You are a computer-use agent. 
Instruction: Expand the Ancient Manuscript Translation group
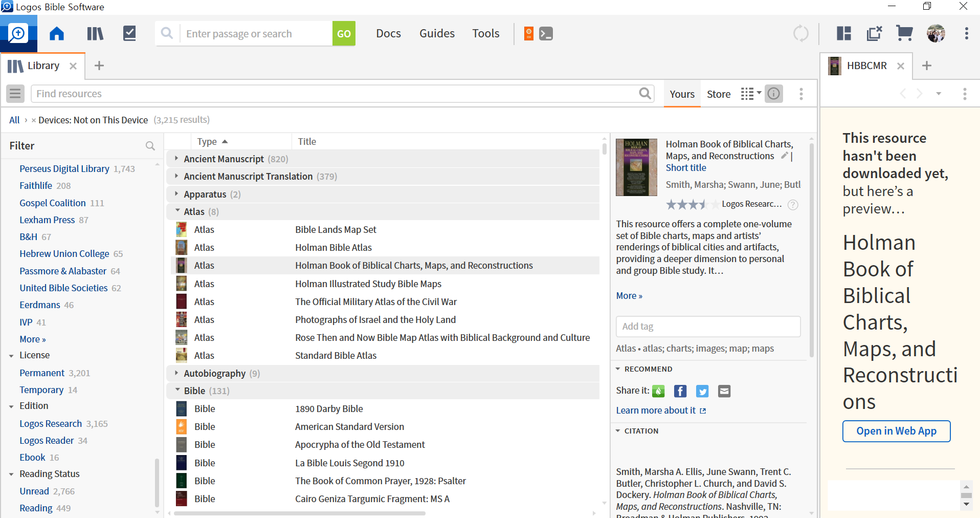point(176,176)
